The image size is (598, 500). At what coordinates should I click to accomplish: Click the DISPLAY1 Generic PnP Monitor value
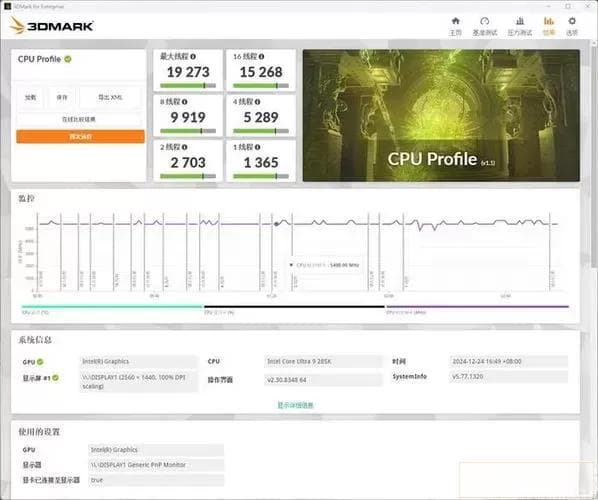point(156,465)
